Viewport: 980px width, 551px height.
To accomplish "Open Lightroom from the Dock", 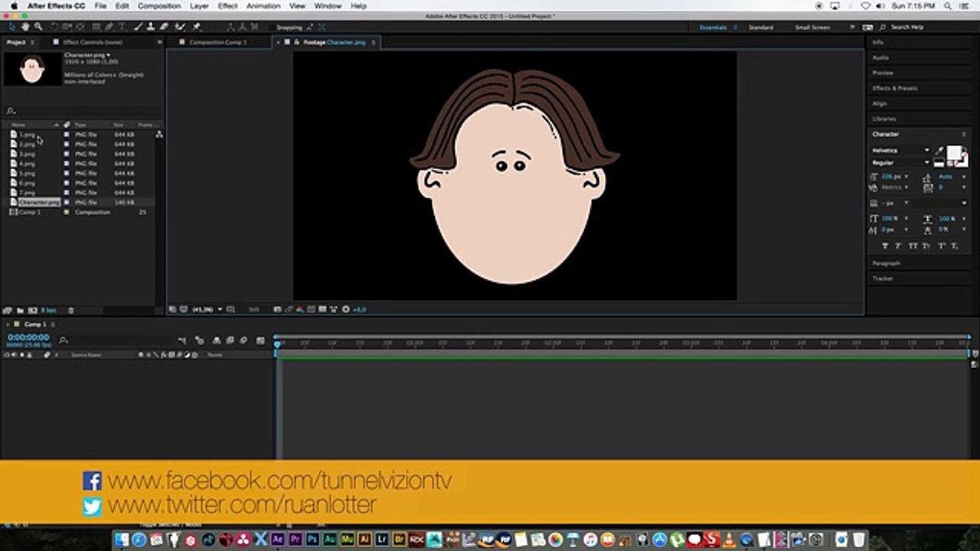I will tap(382, 540).
